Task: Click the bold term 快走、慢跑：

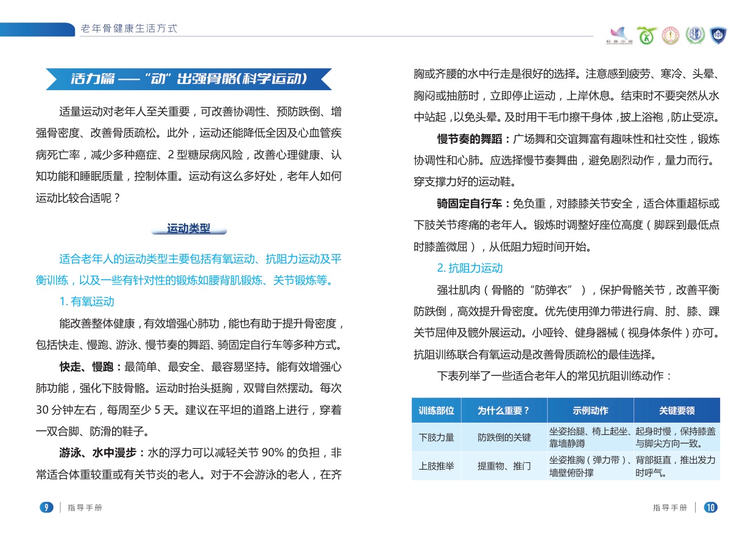Action: 91,367
